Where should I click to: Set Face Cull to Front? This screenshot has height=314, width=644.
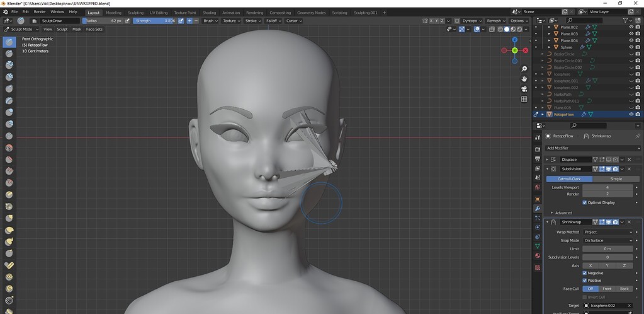(607, 289)
